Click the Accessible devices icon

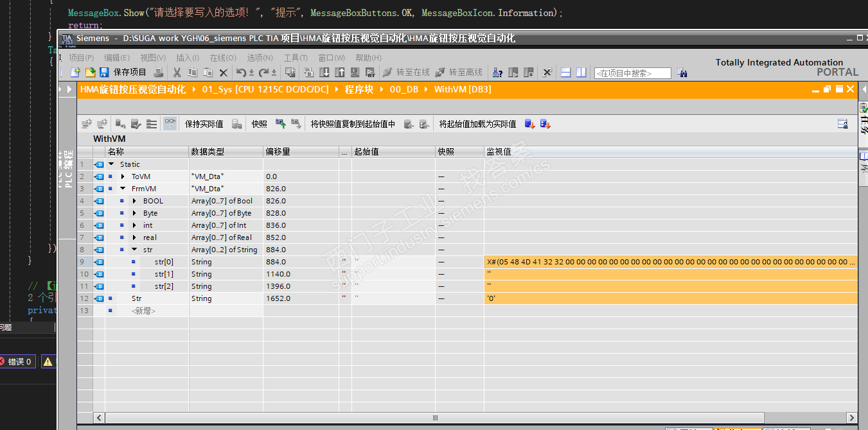tap(497, 73)
